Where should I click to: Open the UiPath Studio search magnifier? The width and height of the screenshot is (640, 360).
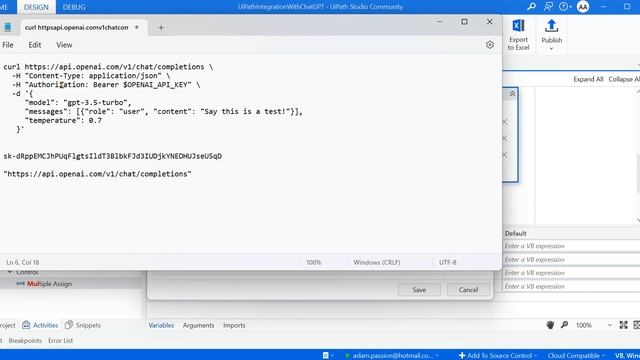click(531, 7)
